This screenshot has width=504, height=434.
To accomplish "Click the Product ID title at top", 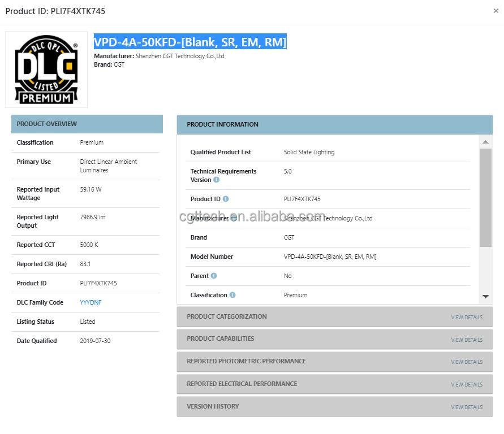I will [55, 11].
